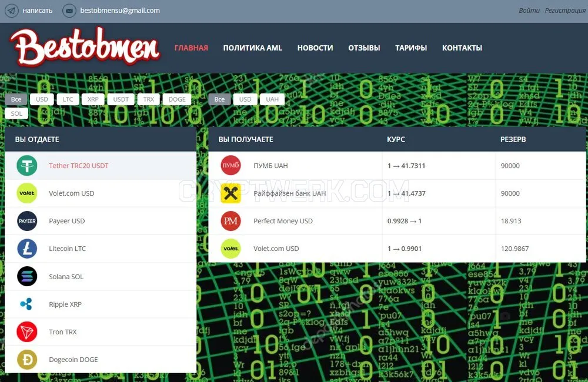This screenshot has height=382, width=588.
Task: Open ПОЛИТИКА AML page
Action: pyautogui.click(x=253, y=48)
